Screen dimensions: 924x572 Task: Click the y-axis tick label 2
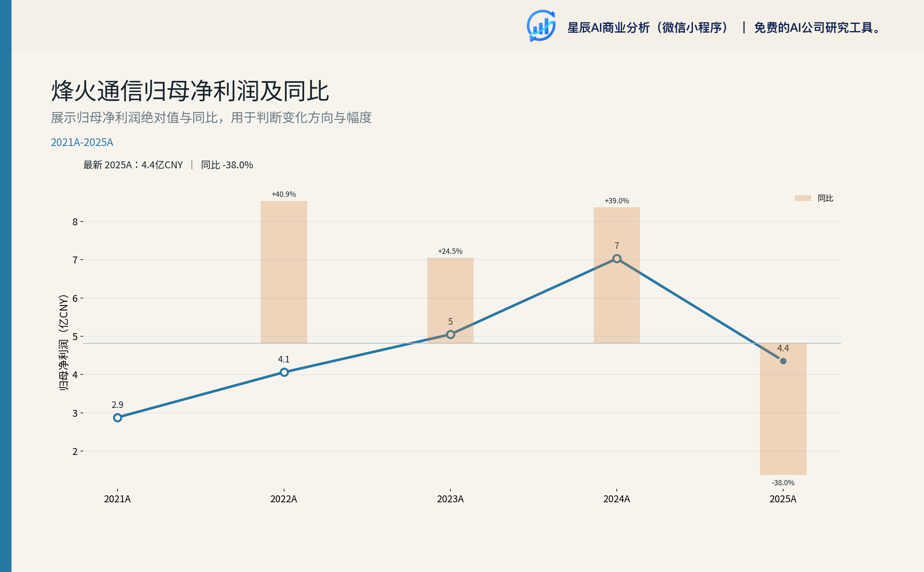point(75,451)
